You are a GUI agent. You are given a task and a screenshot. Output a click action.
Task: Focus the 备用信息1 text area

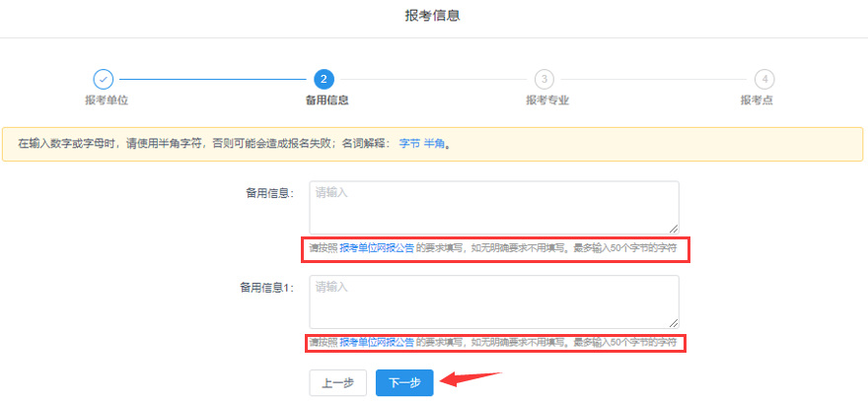tap(493, 301)
